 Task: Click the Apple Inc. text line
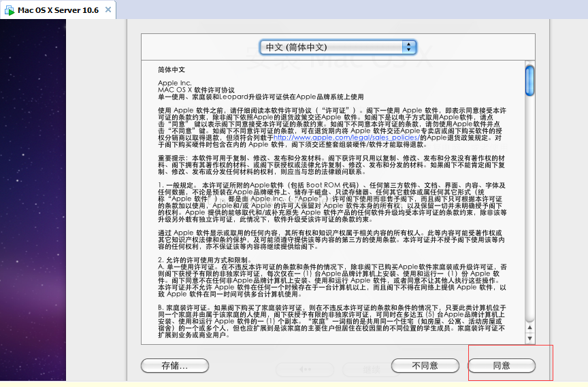pos(175,83)
